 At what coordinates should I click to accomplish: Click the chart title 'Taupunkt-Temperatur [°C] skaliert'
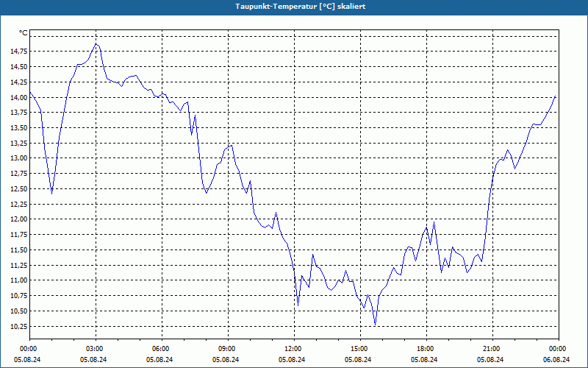click(301, 7)
